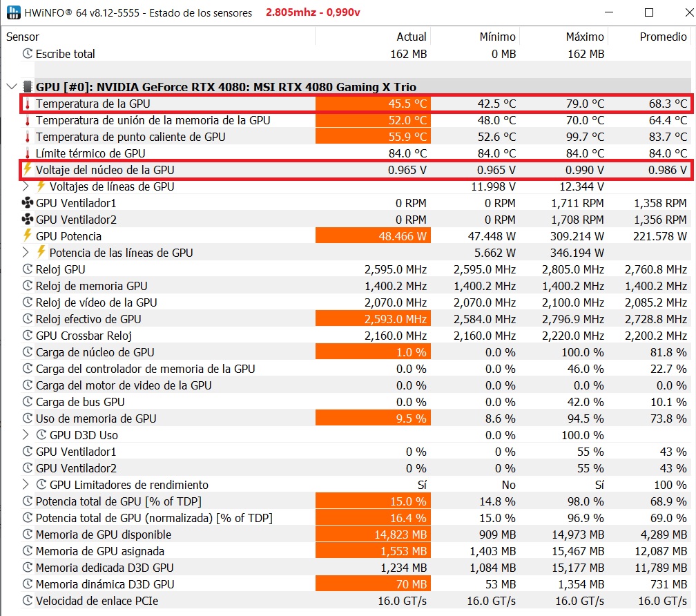Expand GPU Limitadores de rendimiento
696x616 pixels.
(x=26, y=485)
